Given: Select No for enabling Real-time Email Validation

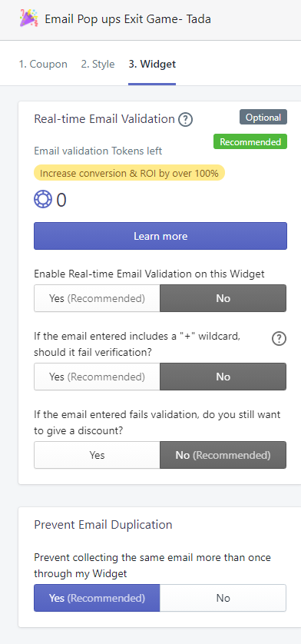Looking at the screenshot, I should tap(223, 298).
